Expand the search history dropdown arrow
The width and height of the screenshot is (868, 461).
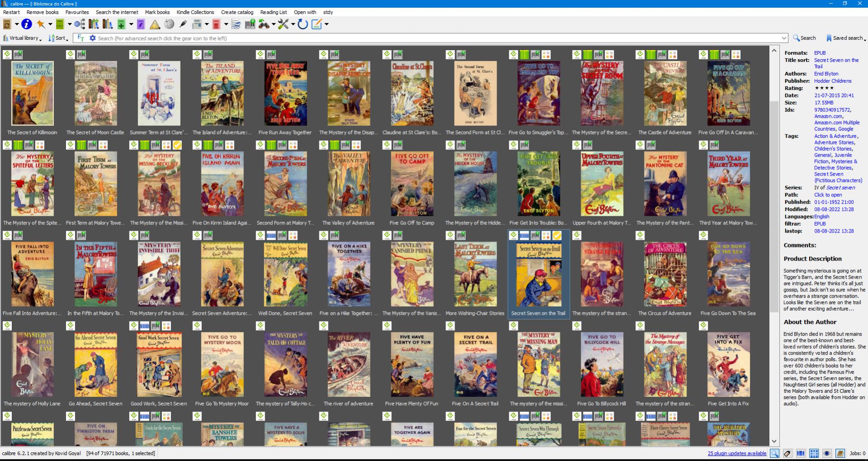[784, 38]
